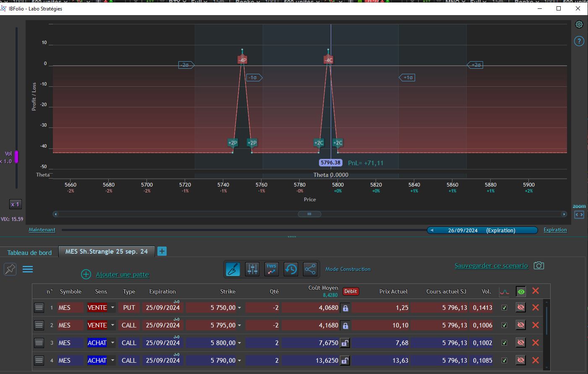Unlock the average cost lock on leg 1
This screenshot has height=374, width=588.
345,308
